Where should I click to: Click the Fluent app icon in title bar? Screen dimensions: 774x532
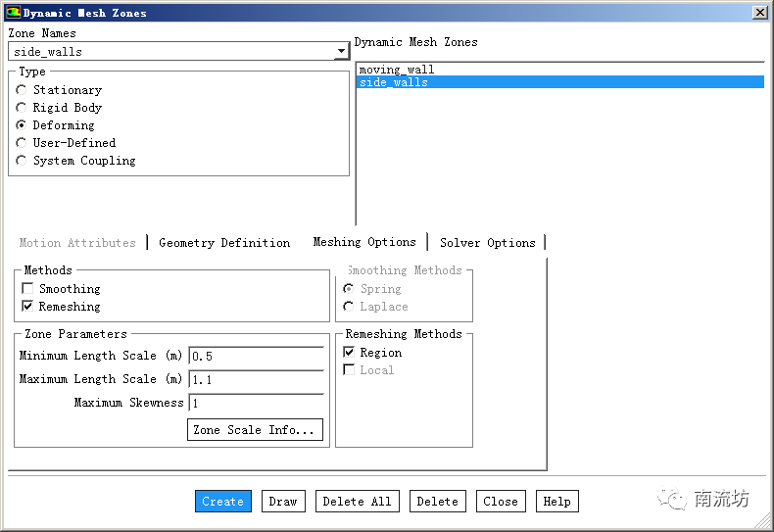pyautogui.click(x=13, y=13)
